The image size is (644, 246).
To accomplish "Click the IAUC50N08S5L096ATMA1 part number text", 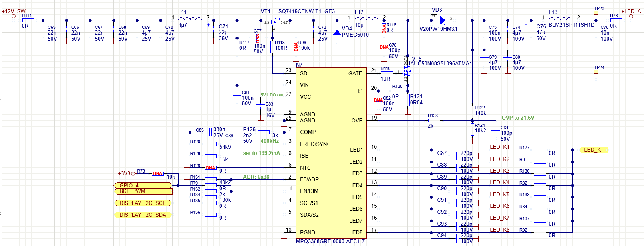I will point(440,63).
